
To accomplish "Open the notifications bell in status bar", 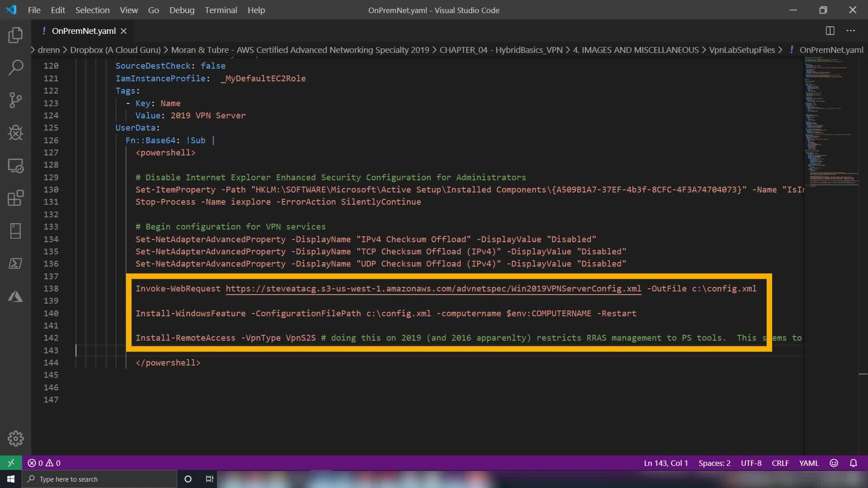I will [x=853, y=463].
